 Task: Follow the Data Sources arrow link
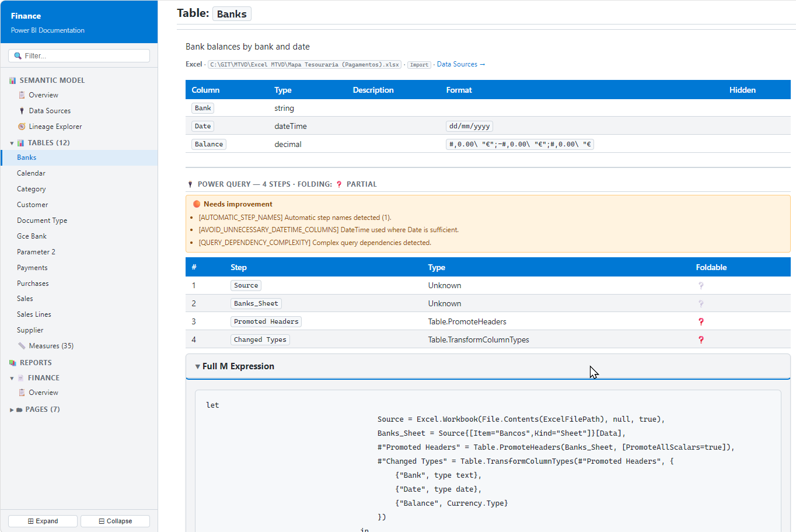pos(461,64)
